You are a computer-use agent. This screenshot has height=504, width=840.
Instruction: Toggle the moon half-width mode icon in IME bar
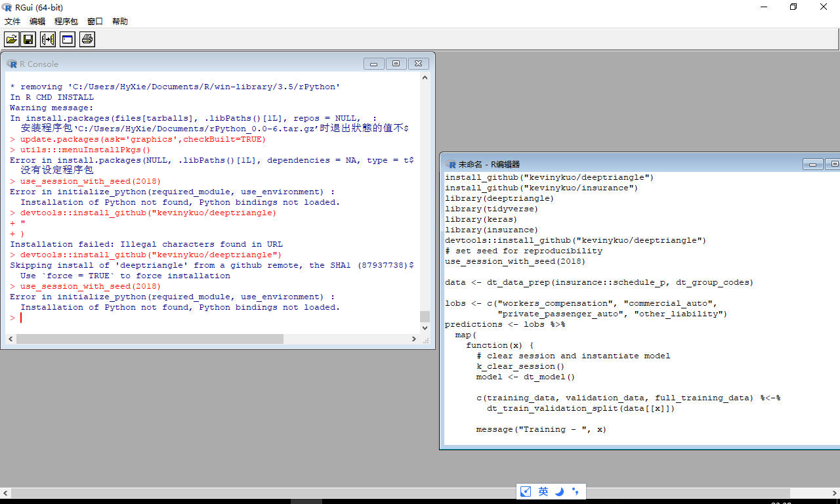(560, 492)
